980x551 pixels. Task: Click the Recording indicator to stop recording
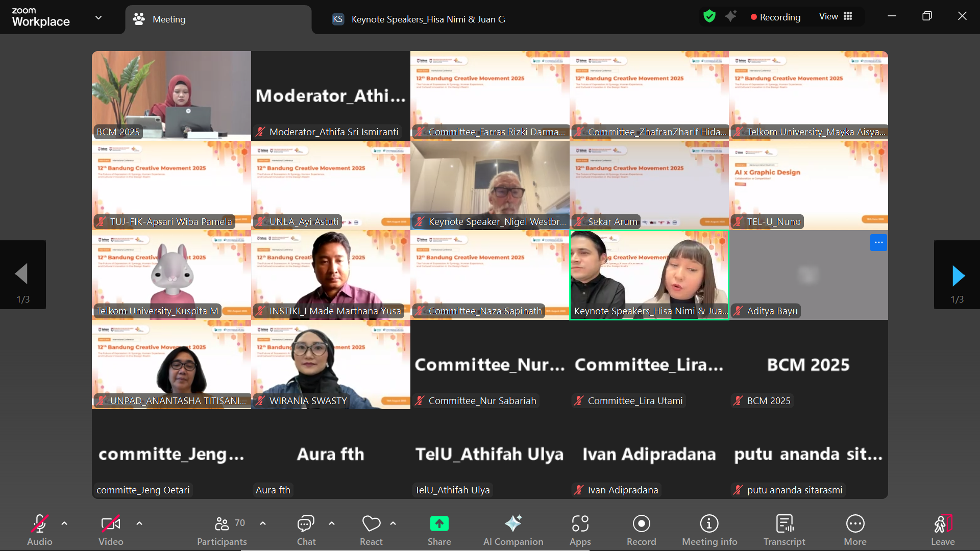[x=775, y=17]
